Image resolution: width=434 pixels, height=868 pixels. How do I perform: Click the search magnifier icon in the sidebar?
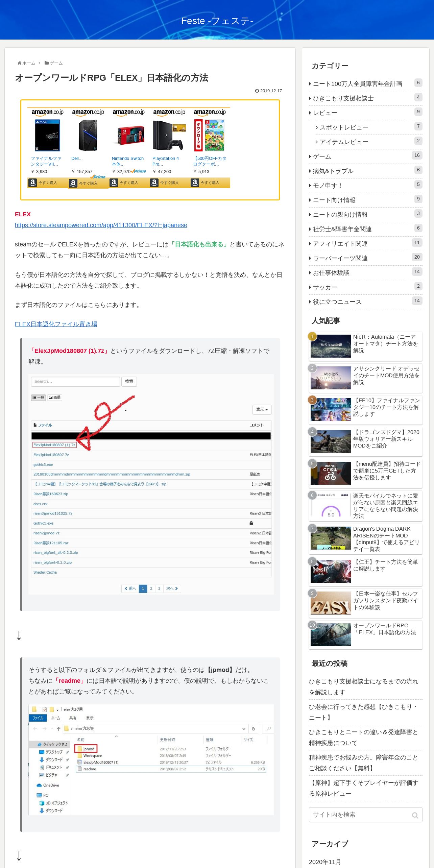(x=415, y=815)
